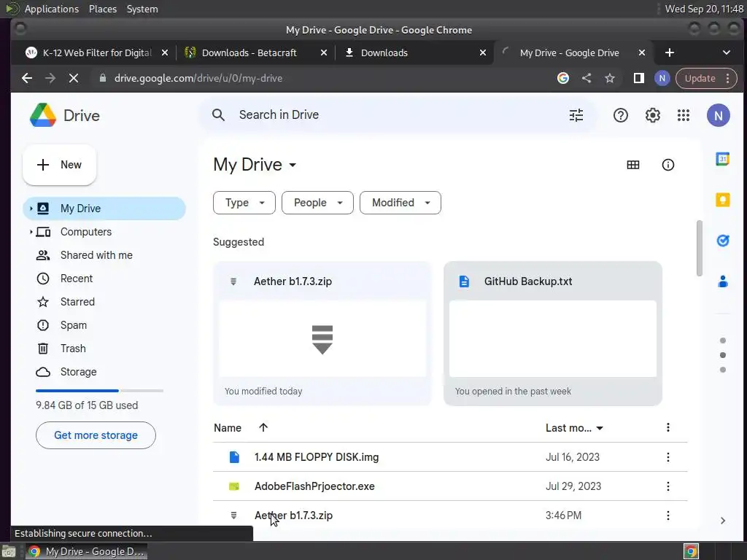The image size is (747, 560).
Task: Open the Places menu
Action: pyautogui.click(x=102, y=9)
